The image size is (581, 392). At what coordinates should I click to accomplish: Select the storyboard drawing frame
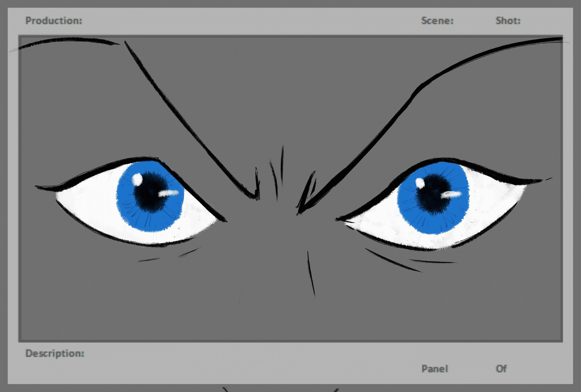point(290,187)
